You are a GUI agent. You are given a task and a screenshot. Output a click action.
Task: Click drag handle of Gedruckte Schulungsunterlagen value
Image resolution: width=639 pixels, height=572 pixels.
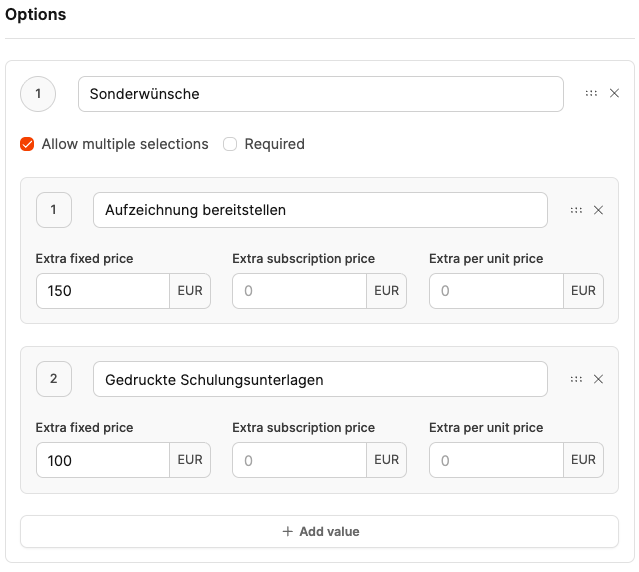tap(576, 379)
